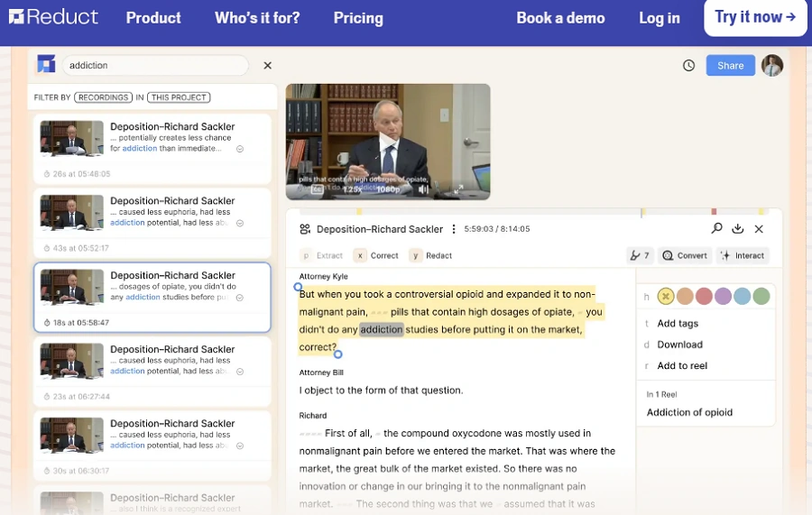Click the history clock icon
Image resolution: width=812 pixels, height=515 pixels.
[688, 66]
